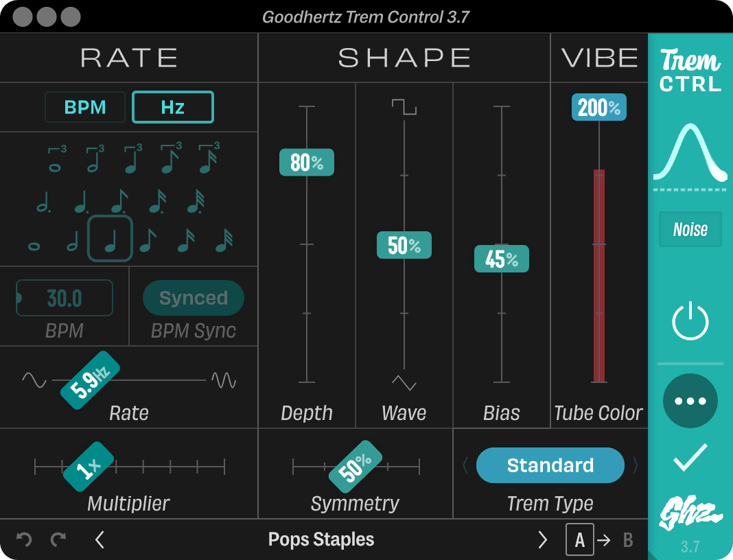Click the Depth label
The height and width of the screenshot is (560, 733).
click(307, 412)
